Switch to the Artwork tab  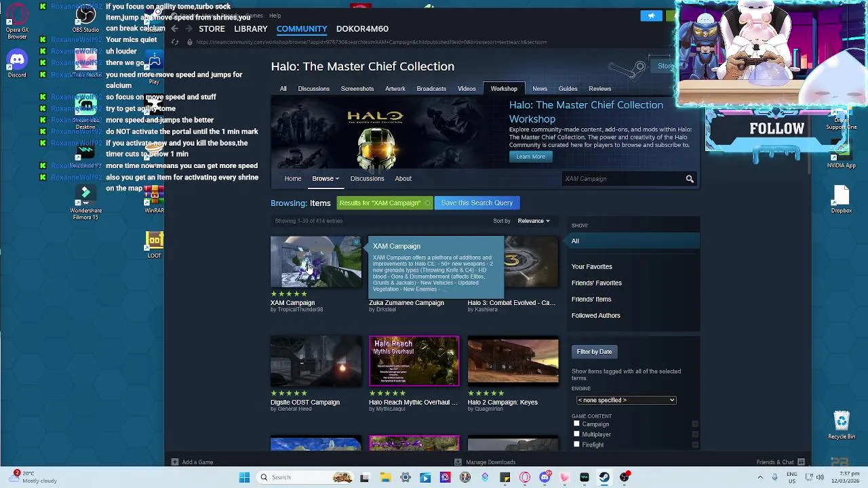(395, 89)
